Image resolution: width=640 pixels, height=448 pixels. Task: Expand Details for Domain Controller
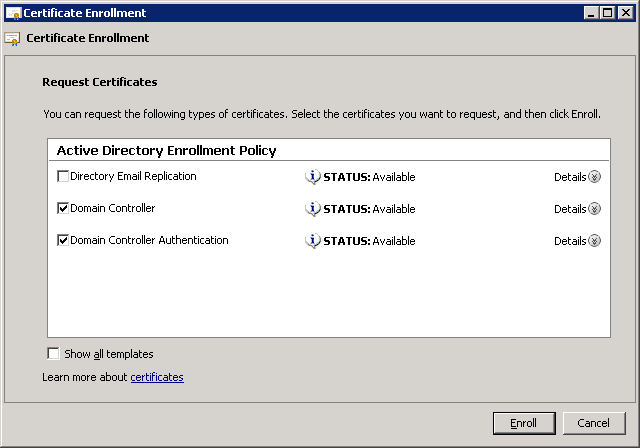click(594, 209)
